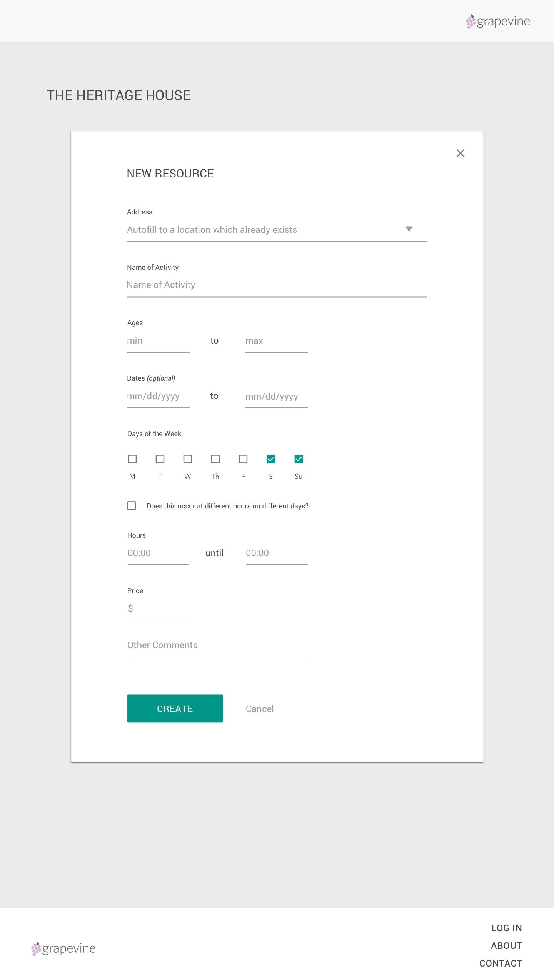
Task: Check the Friday (F) checkbox
Action: 243,459
